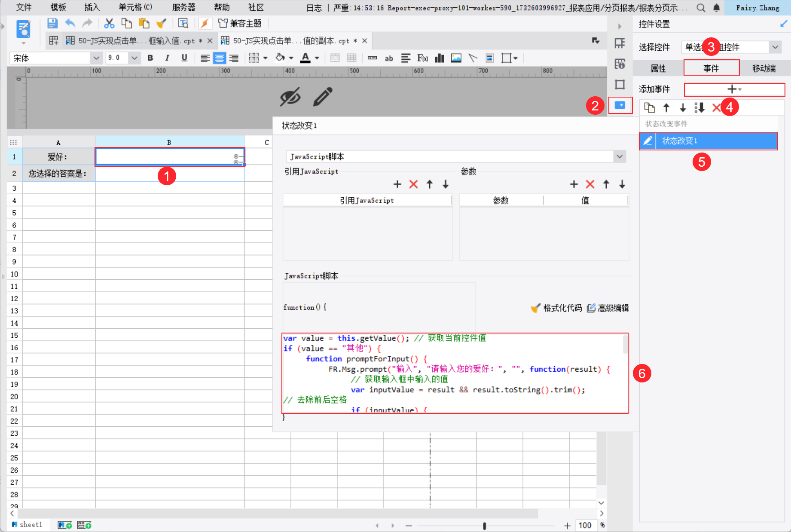Click the insert chart icon
Viewport: 791px width, 532px height.
[439, 58]
